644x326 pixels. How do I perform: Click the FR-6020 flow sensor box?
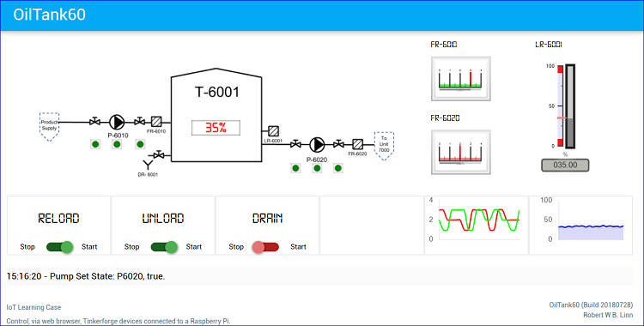tap(358, 144)
